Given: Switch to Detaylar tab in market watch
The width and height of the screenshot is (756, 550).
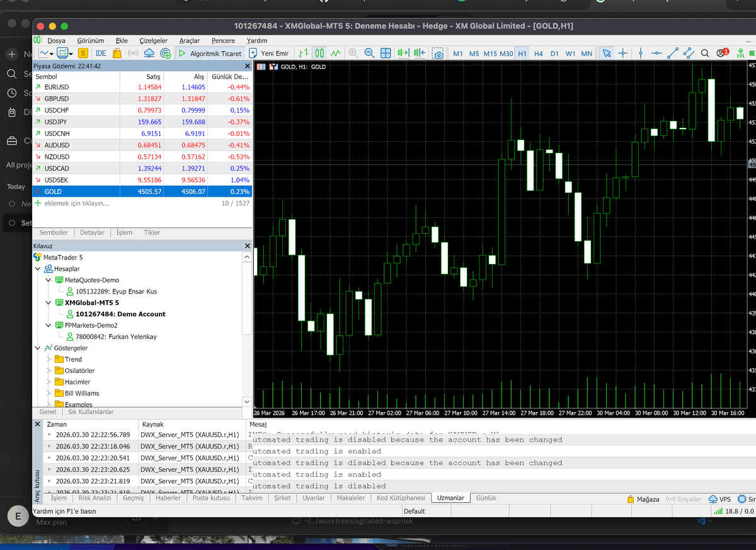Looking at the screenshot, I should click(x=92, y=232).
